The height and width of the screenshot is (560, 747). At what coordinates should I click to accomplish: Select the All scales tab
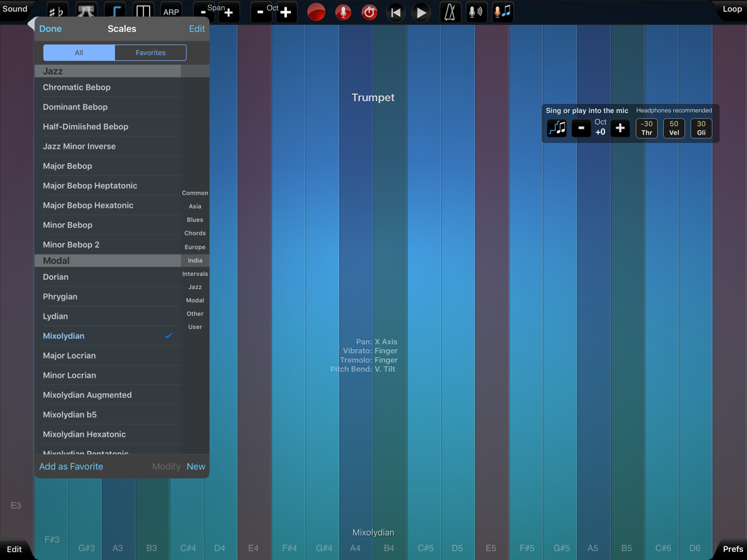(79, 53)
